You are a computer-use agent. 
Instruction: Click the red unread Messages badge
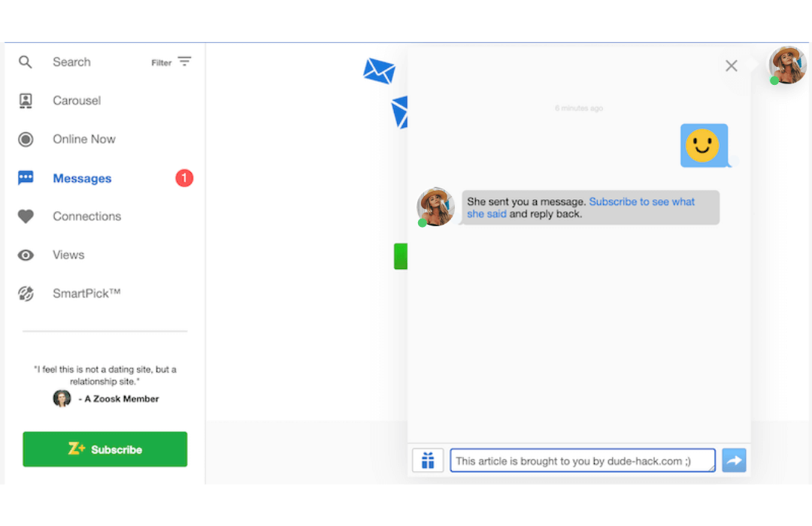pos(184,178)
